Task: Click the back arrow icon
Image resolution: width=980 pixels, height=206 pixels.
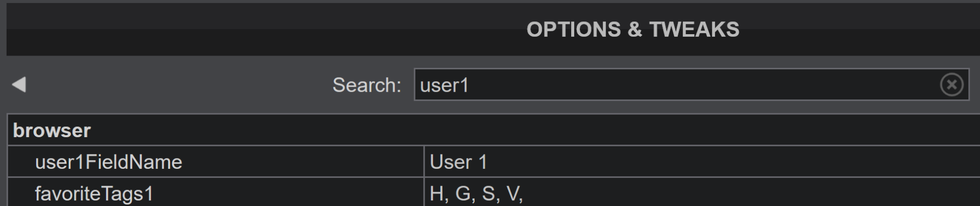Action: pos(19,85)
